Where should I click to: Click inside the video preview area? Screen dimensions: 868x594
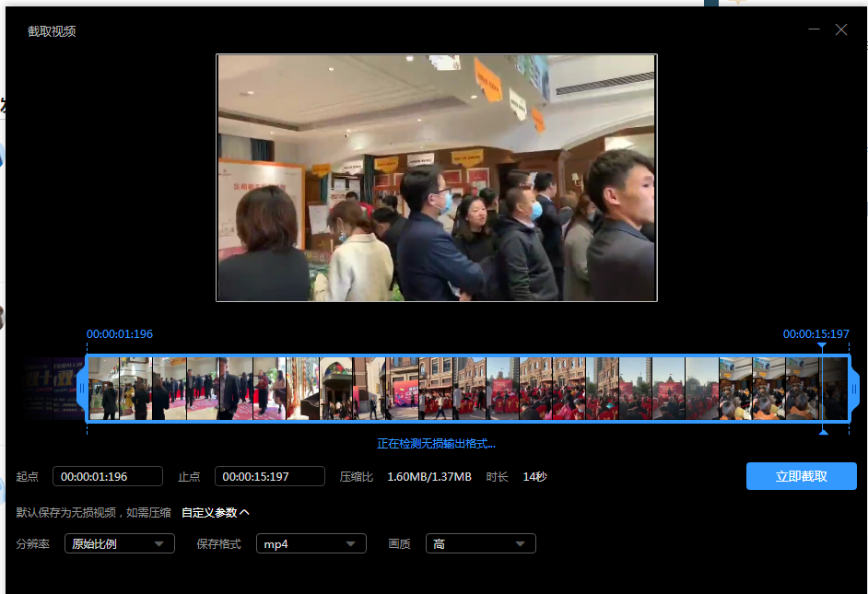(436, 177)
